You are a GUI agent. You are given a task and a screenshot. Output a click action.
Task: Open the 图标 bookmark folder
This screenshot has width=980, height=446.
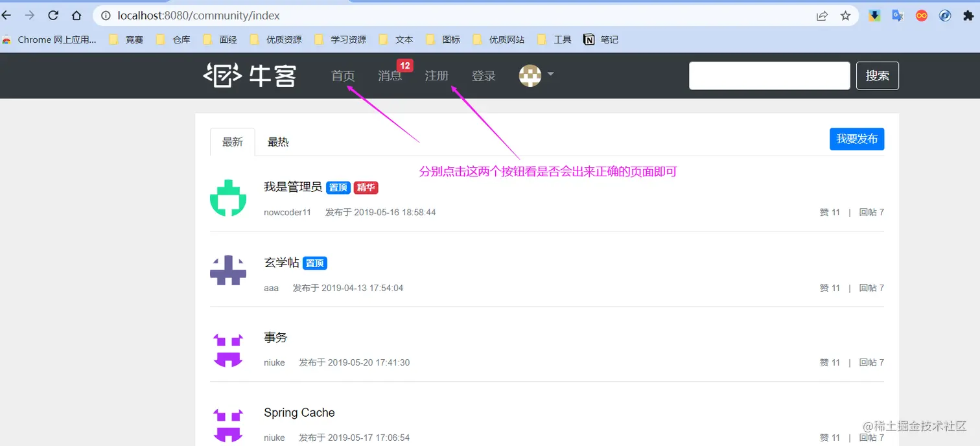click(443, 40)
